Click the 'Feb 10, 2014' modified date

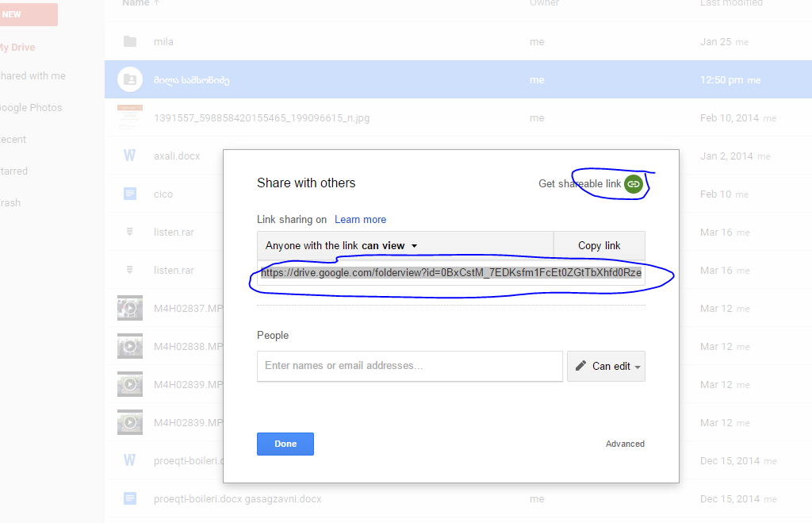tap(730, 117)
